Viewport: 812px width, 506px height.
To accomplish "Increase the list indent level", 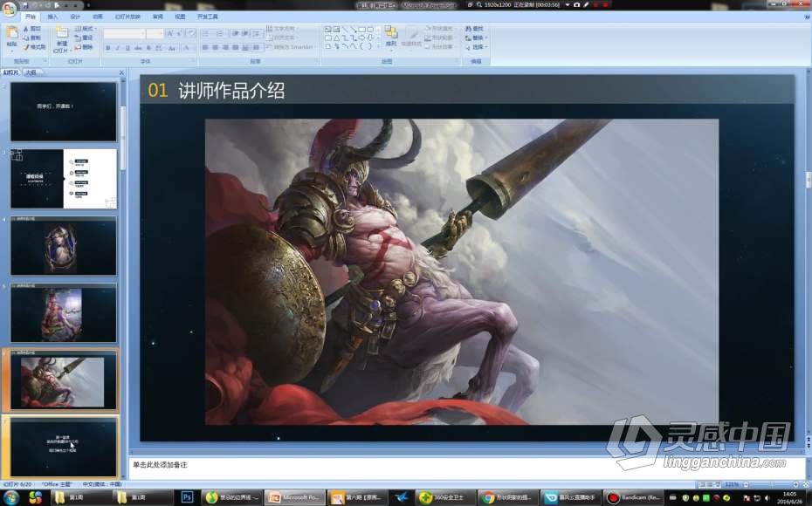I will click(244, 34).
